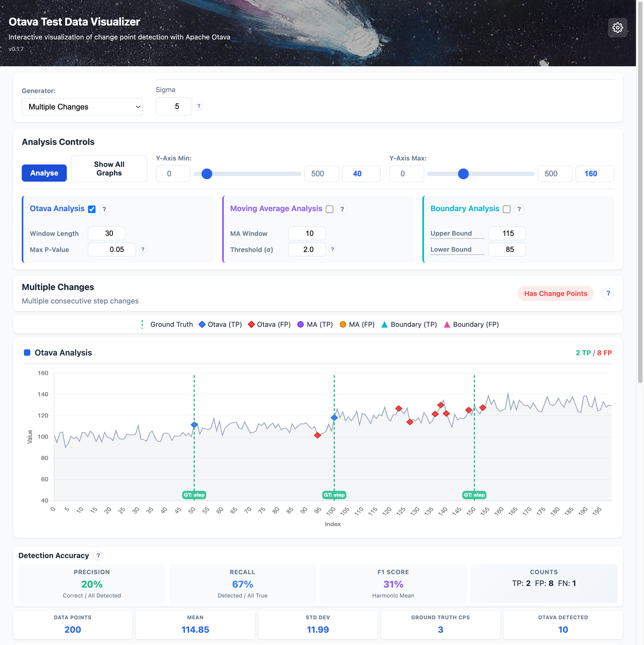Open the Multiple Changes help icon
This screenshot has height=645, width=644.
[x=608, y=294]
